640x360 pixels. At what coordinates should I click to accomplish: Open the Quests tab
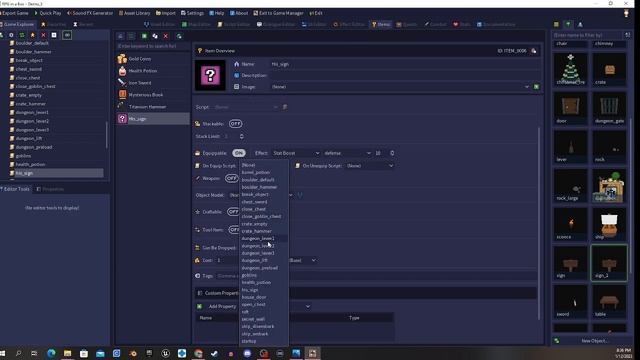407,24
